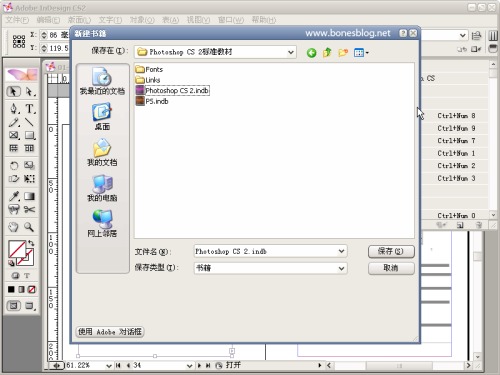The width and height of the screenshot is (500, 375).
Task: Swap fill and stroke colors
Action: click(31, 243)
